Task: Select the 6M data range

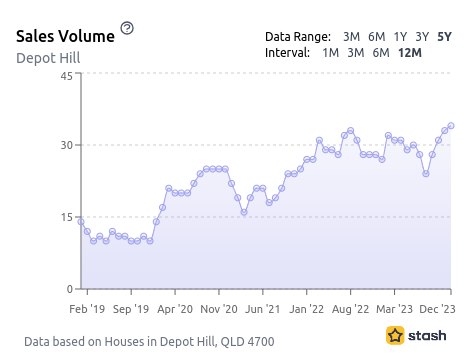Action: coord(377,37)
